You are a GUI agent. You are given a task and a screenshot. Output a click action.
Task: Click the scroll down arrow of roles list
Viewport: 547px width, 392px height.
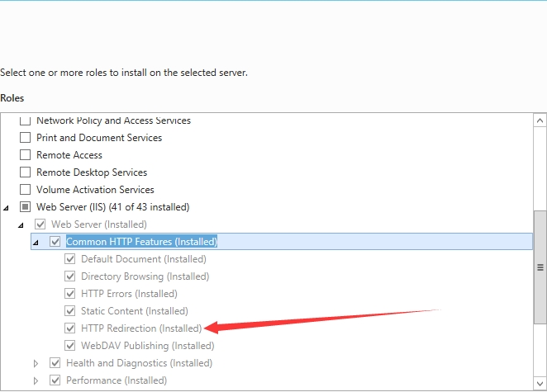click(x=540, y=383)
